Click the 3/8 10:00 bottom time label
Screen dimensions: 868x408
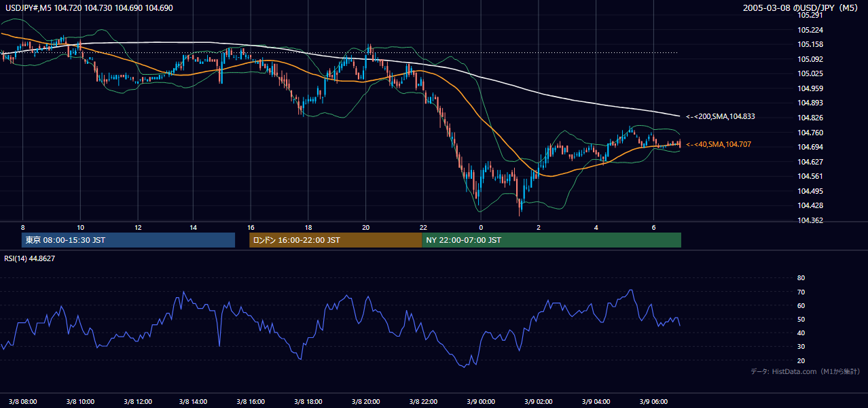(80, 401)
